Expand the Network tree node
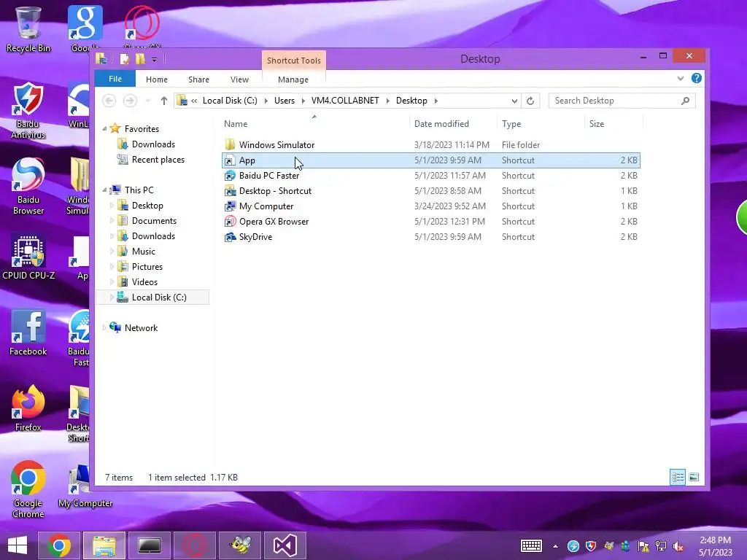Image resolution: width=747 pixels, height=560 pixels. (104, 327)
